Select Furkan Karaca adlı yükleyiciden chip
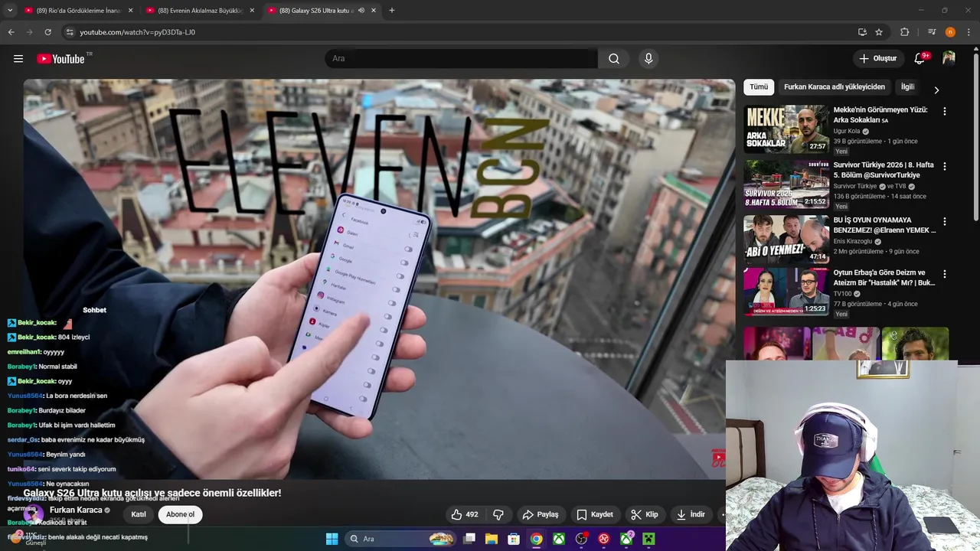 835,87
